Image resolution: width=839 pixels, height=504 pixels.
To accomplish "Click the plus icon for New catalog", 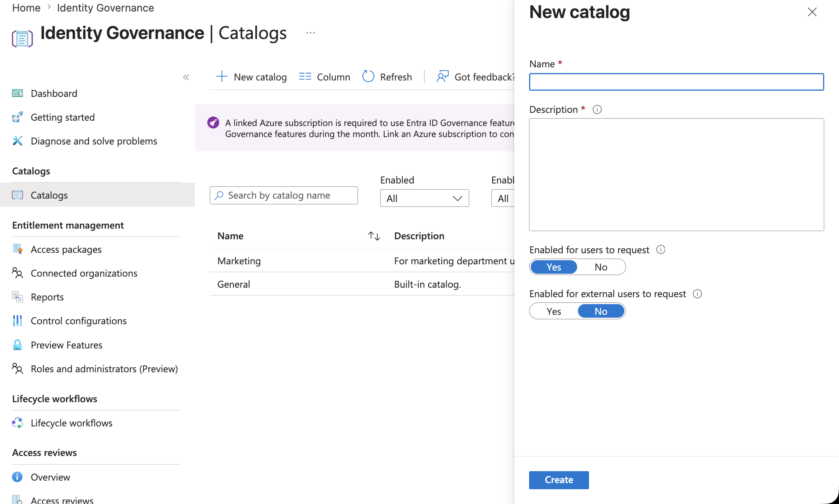I will click(x=222, y=77).
